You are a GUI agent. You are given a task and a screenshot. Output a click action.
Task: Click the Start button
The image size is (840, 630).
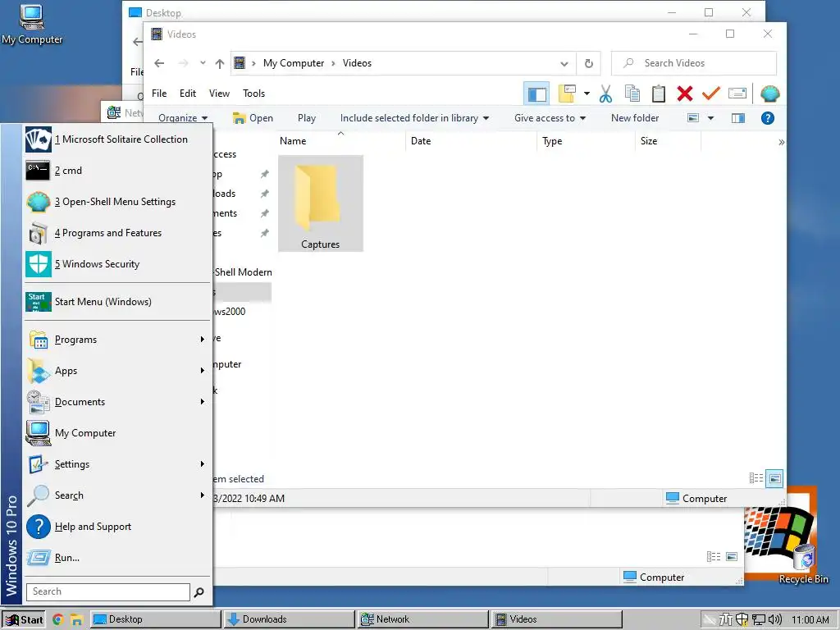pos(24,619)
